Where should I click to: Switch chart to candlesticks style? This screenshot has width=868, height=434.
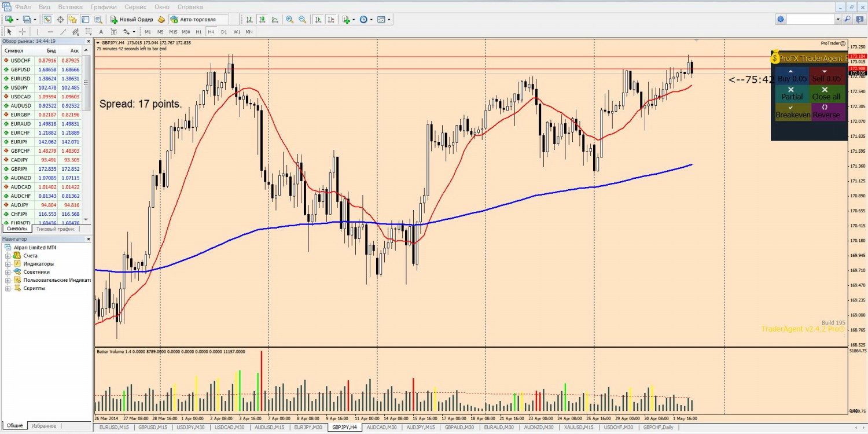262,19
